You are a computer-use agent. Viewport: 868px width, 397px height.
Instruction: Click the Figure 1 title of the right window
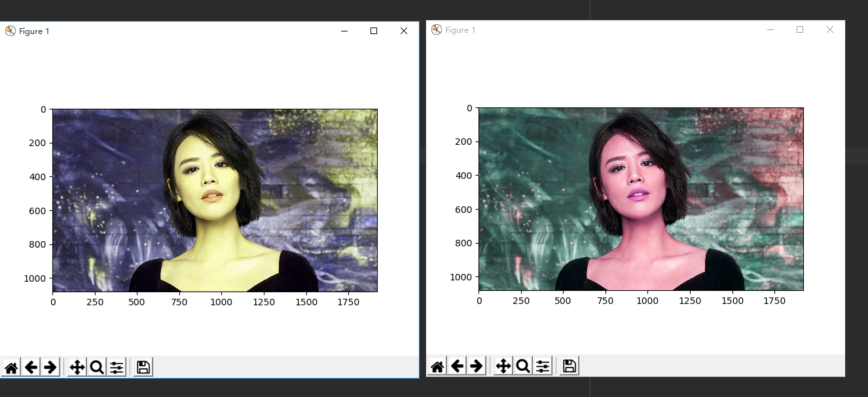(459, 29)
